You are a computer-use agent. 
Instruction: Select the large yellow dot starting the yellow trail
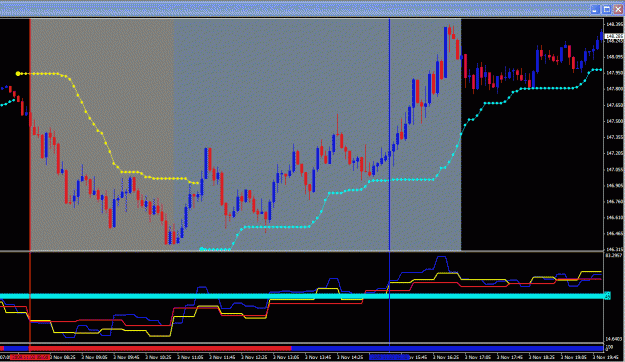pyautogui.click(x=18, y=73)
